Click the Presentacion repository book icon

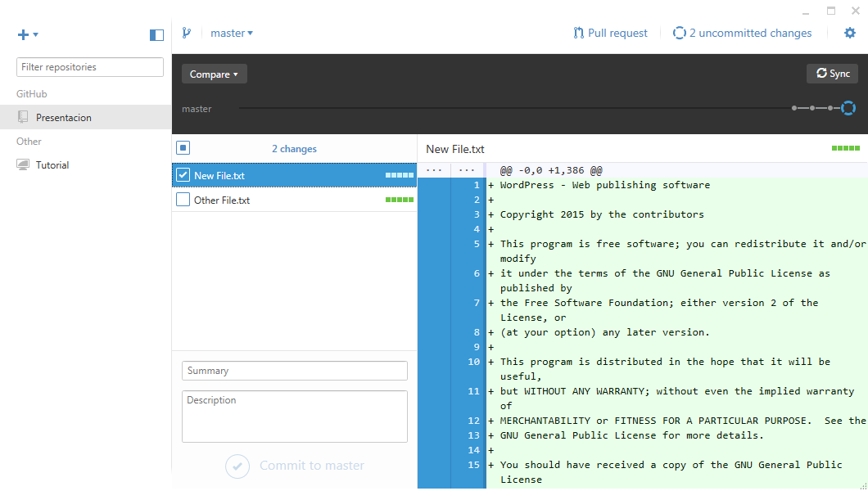[23, 117]
